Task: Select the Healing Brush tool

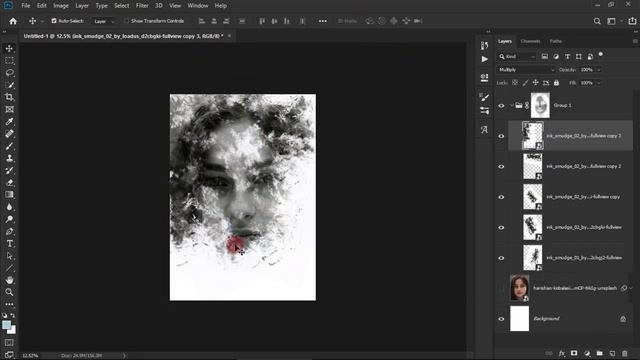Action: click(9, 134)
